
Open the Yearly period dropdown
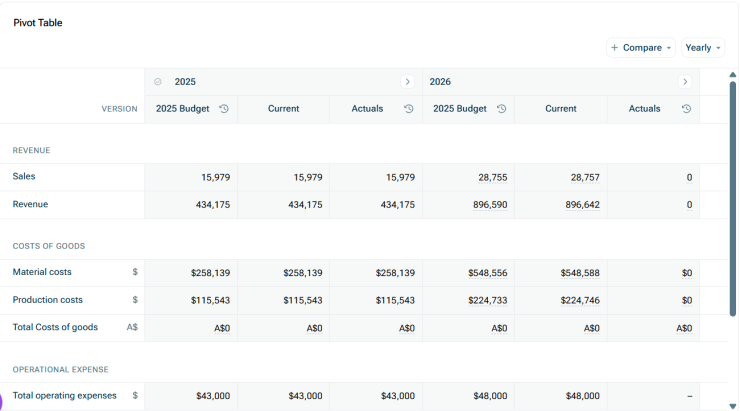(x=702, y=48)
